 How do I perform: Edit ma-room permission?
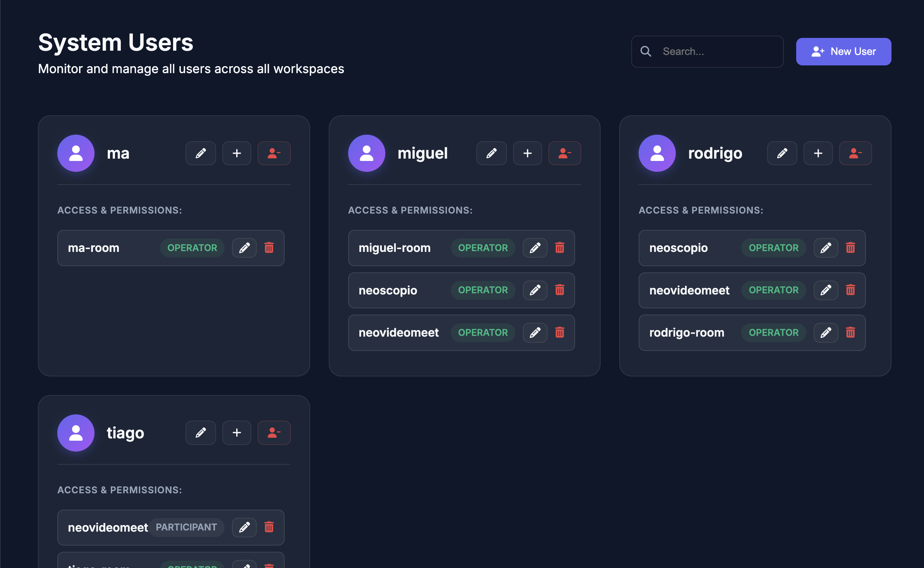(244, 248)
